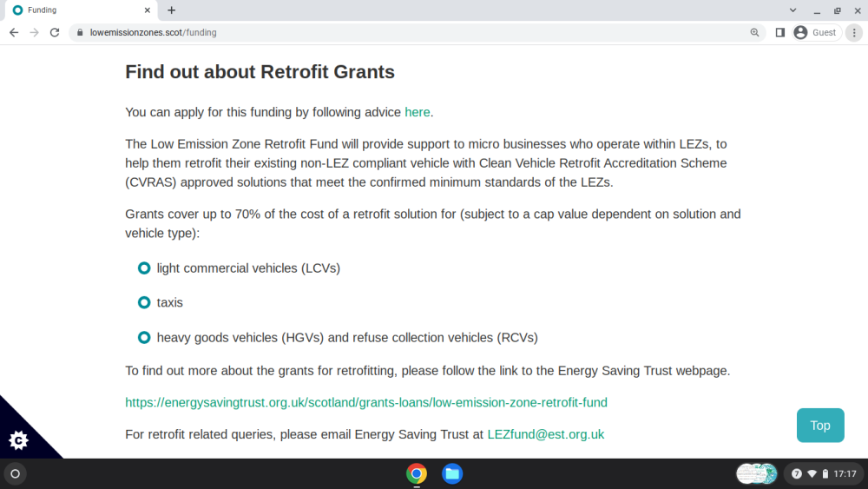Click the 'Grants cover up to 70%' paragraph
The width and height of the screenshot is (868, 489).
pos(433,224)
